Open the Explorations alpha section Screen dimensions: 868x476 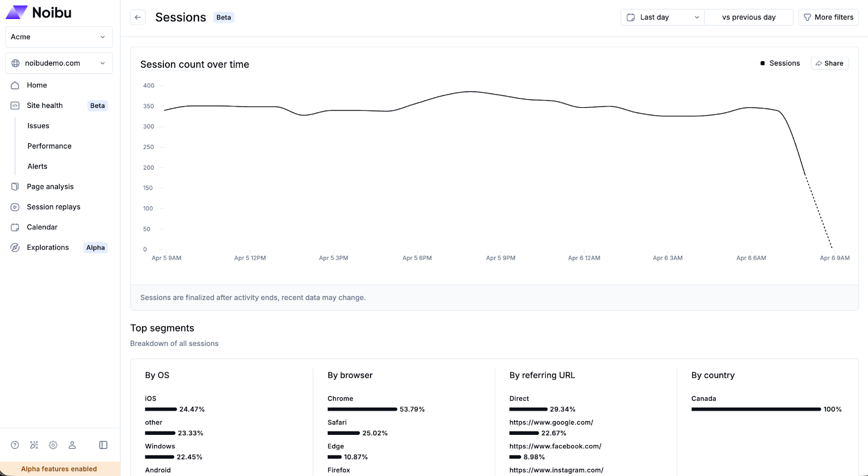pyautogui.click(x=48, y=248)
